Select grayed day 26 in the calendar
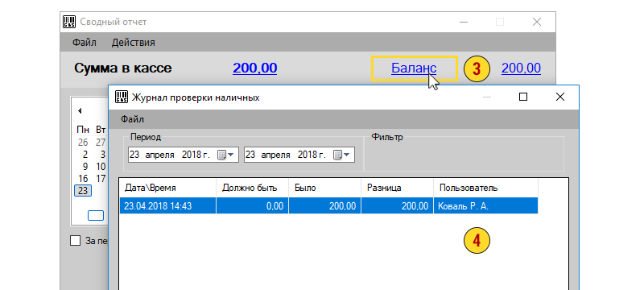Screen dimensions: 644x290 pyautogui.click(x=83, y=143)
